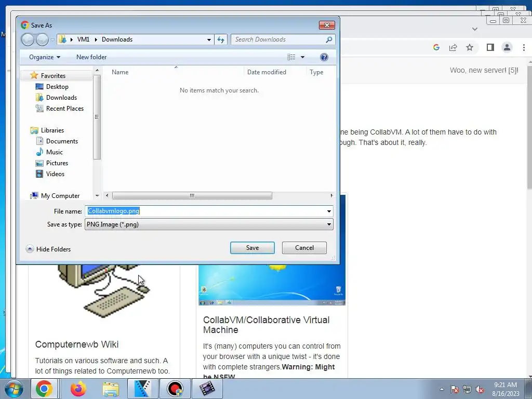The width and height of the screenshot is (532, 399).
Task: Select Downloads in the address path
Action: point(117,39)
